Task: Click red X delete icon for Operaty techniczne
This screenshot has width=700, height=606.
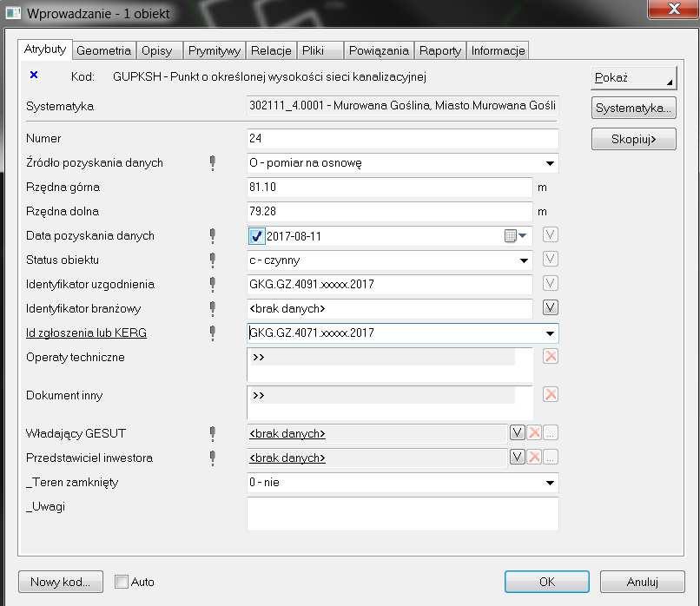Action: pos(550,356)
